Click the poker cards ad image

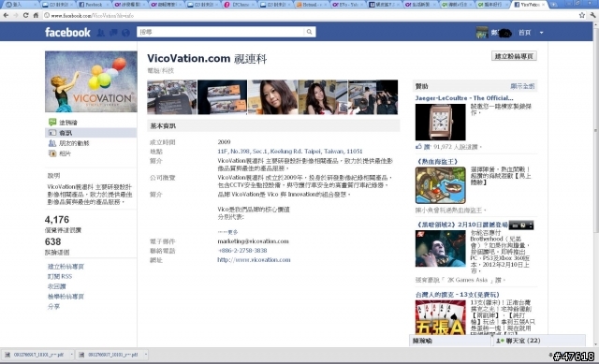[x=441, y=317]
